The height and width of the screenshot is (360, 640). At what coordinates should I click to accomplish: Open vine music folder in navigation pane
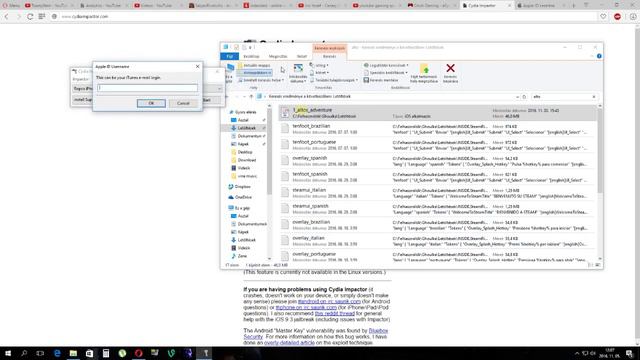pyautogui.click(x=247, y=176)
